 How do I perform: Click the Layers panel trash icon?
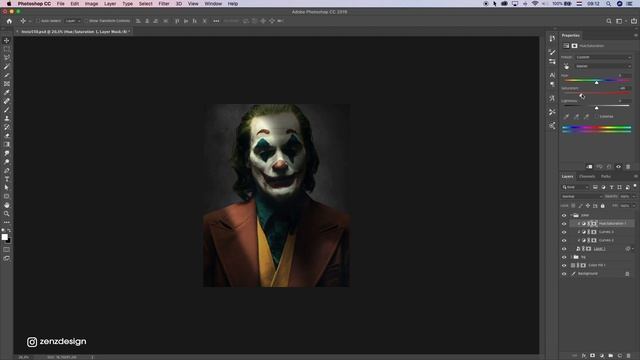point(628,356)
